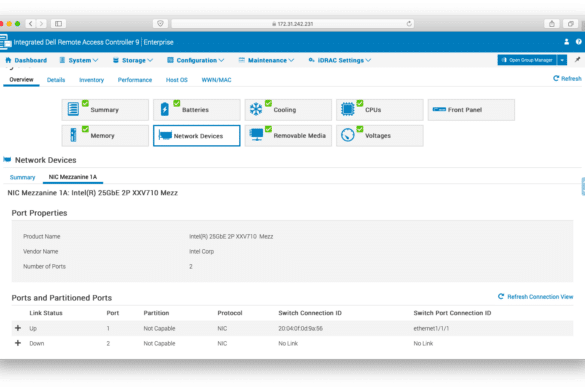
Task: Switch to the Inventory tab
Action: (x=91, y=80)
